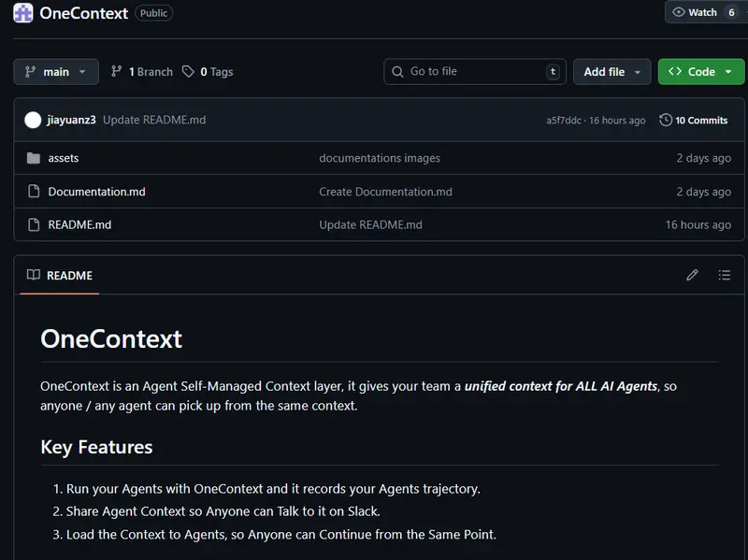The height and width of the screenshot is (560, 748).
Task: Expand the green Code dropdown
Action: pyautogui.click(x=700, y=72)
